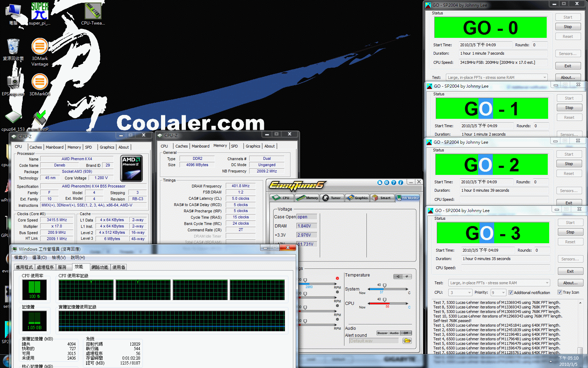Show hidden tray icons arrow
The width and height of the screenshot is (588, 368).
(551, 361)
